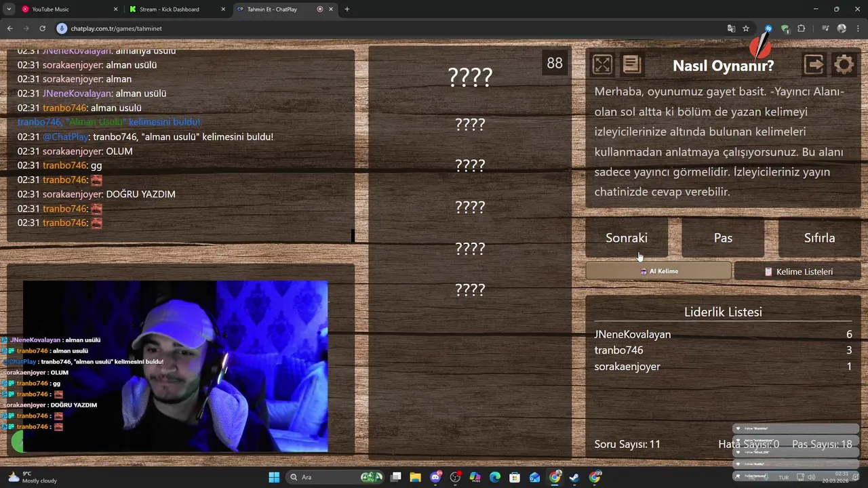Advance with the Sonraki button
This screenshot has height=488, width=868.
coord(627,238)
